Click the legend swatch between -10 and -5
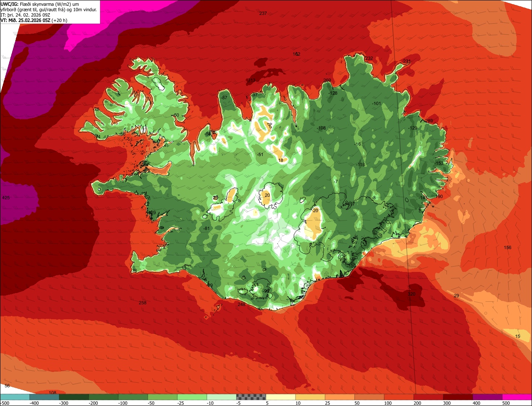The width and height of the screenshot is (532, 406). tap(221, 397)
